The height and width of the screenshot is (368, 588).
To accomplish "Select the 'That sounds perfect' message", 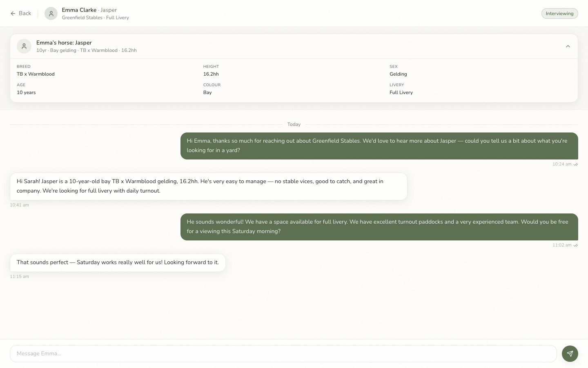I will 118,263.
